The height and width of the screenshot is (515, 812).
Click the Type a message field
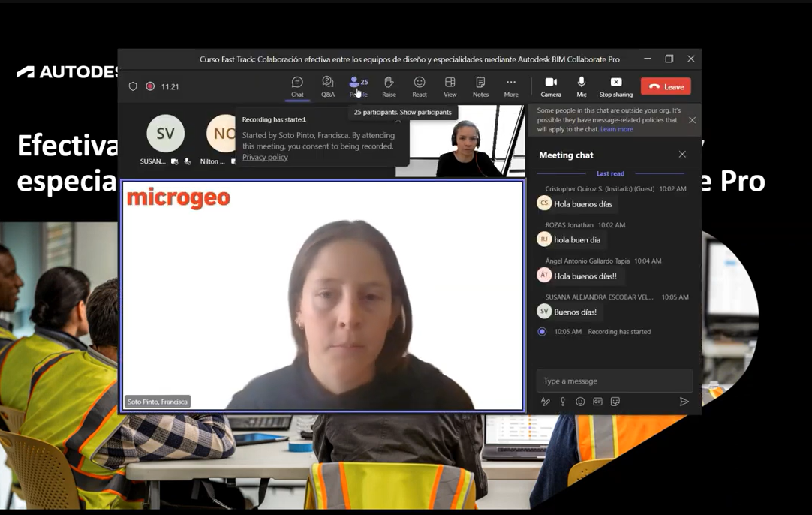(x=615, y=381)
